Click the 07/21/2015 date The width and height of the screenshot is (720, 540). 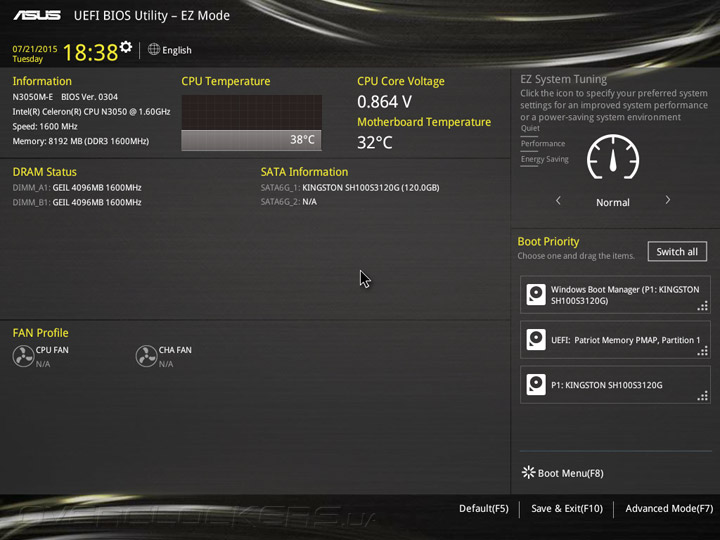[x=35, y=49]
